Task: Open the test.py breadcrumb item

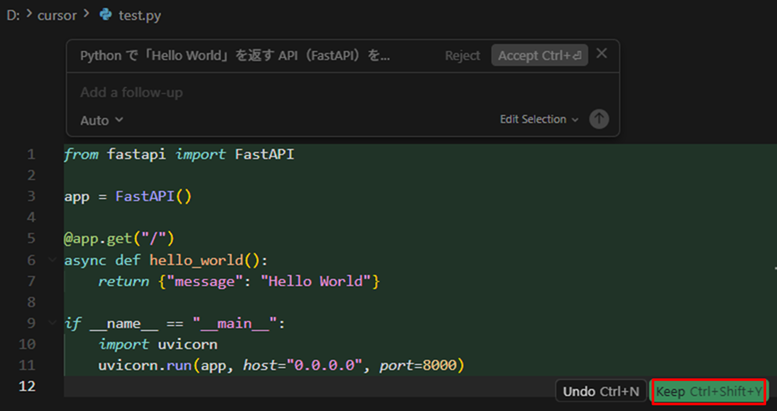Action: [x=139, y=17]
